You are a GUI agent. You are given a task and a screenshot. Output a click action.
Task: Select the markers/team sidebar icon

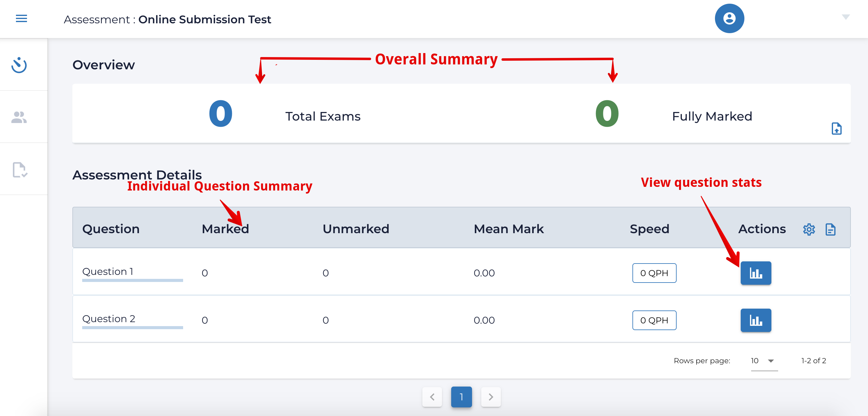[x=18, y=117]
